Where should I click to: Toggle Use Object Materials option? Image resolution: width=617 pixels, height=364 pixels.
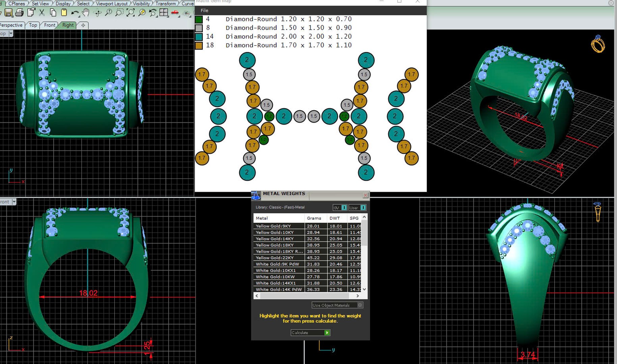point(337,305)
